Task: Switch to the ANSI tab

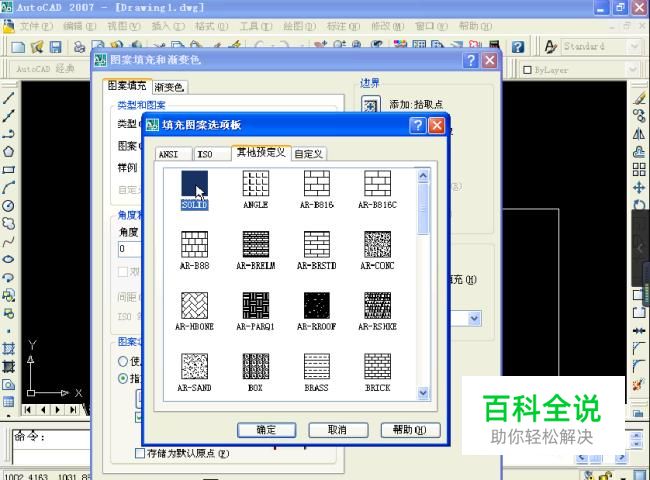Action: [x=173, y=154]
